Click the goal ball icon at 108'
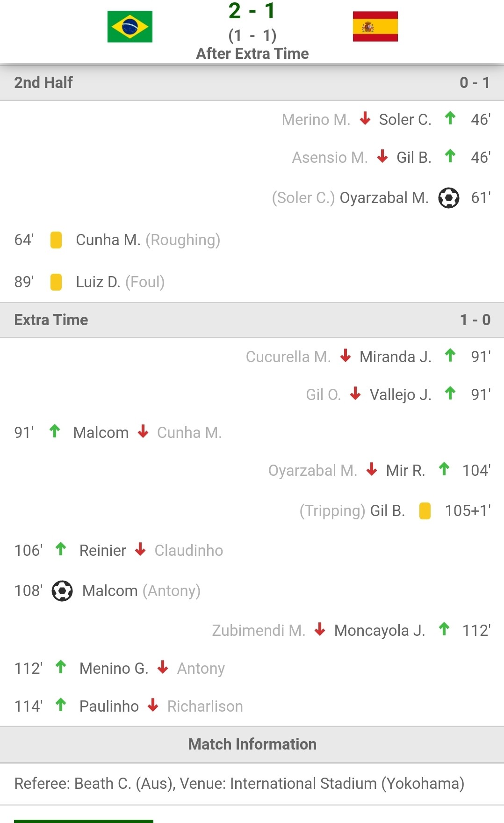The image size is (504, 823). tap(62, 591)
